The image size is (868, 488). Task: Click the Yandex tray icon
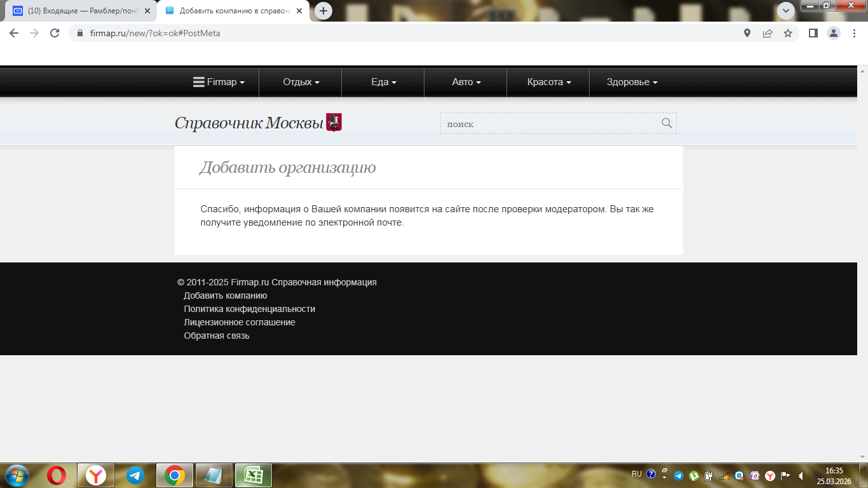[x=770, y=475]
